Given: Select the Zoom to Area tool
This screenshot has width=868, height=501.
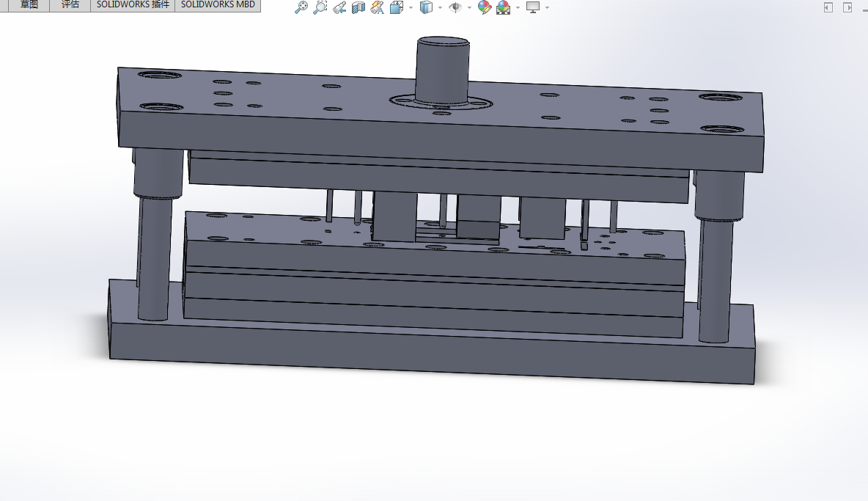Looking at the screenshot, I should (x=320, y=7).
